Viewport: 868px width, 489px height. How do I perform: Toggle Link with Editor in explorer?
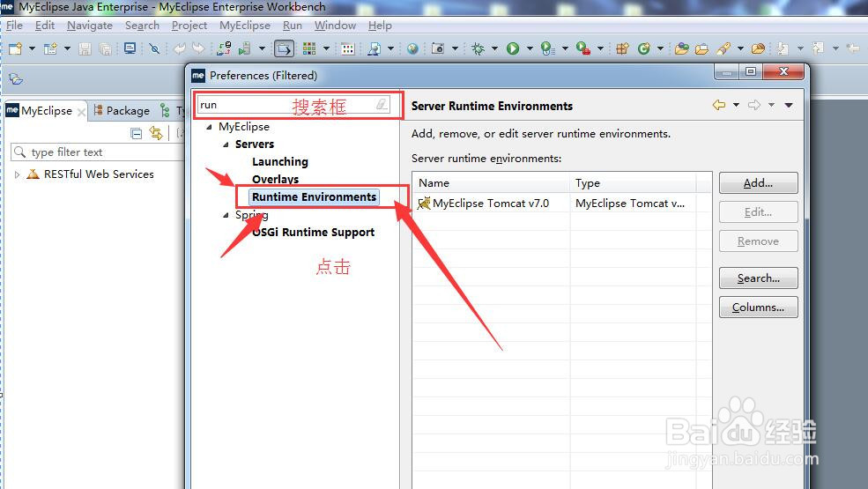tap(156, 133)
